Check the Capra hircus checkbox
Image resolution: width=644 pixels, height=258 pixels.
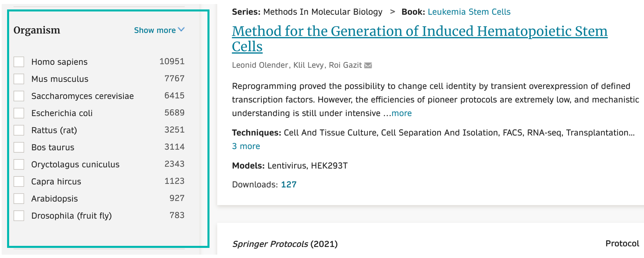coord(19,181)
